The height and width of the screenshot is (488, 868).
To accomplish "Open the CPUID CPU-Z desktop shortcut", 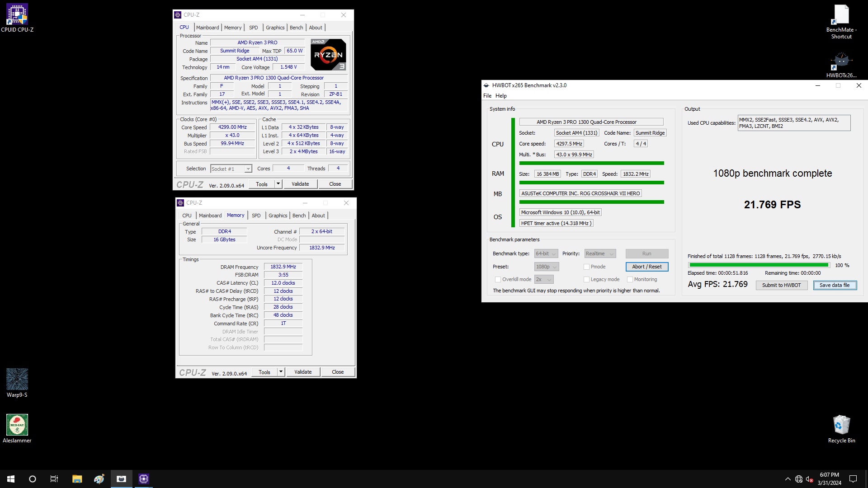I will tap(17, 18).
